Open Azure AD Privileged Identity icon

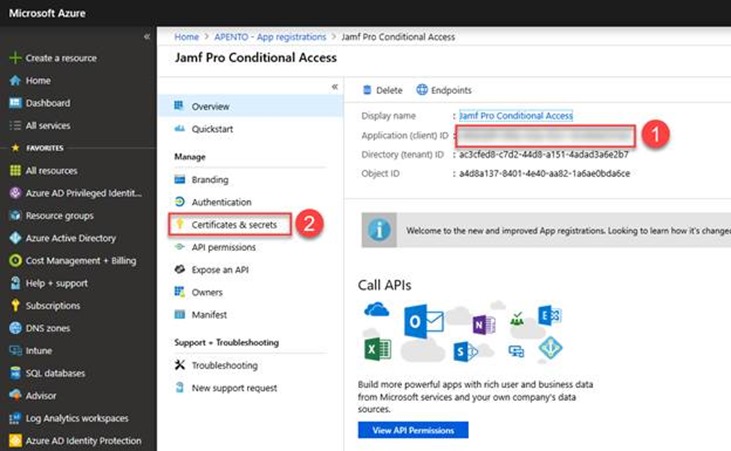click(x=15, y=193)
